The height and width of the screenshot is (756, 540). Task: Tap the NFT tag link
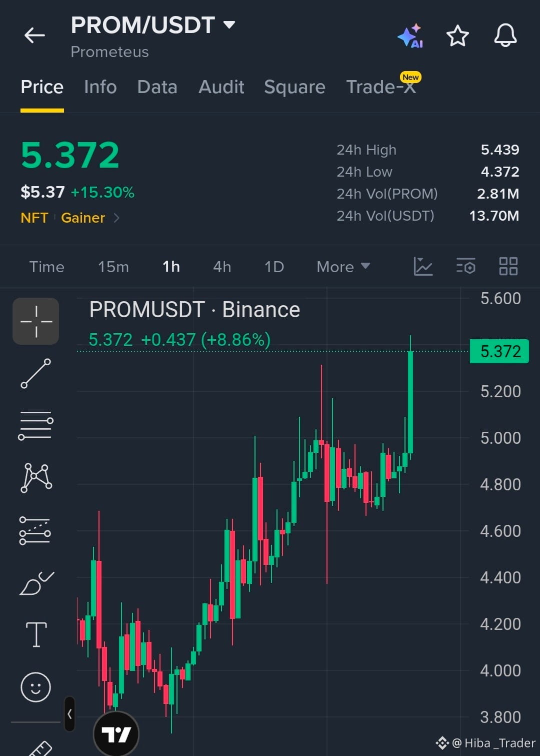coord(34,218)
